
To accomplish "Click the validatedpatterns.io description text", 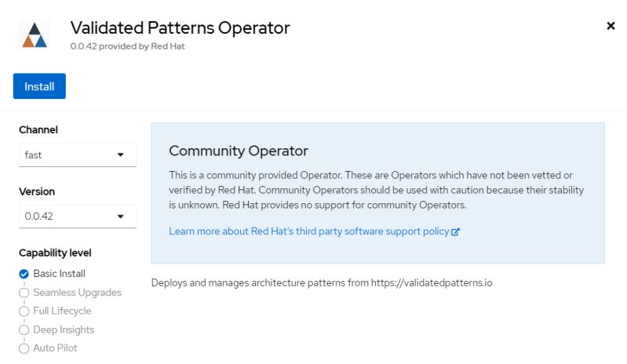I will [322, 283].
